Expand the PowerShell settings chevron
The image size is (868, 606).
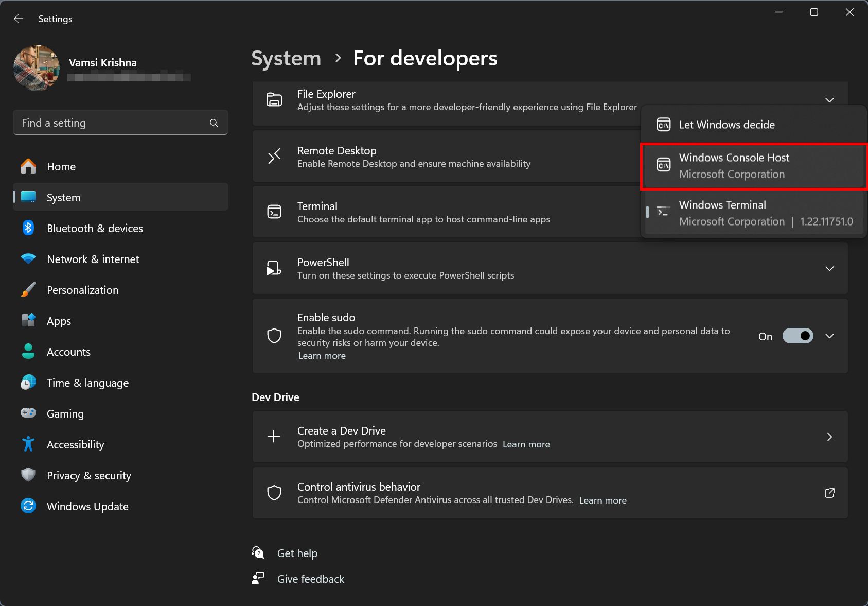coord(829,268)
